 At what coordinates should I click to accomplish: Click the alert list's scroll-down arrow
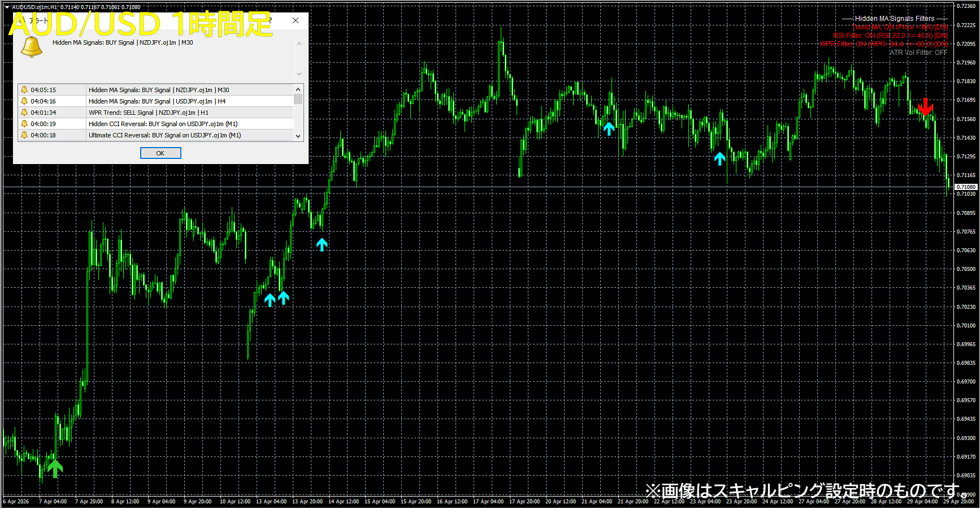[298, 136]
